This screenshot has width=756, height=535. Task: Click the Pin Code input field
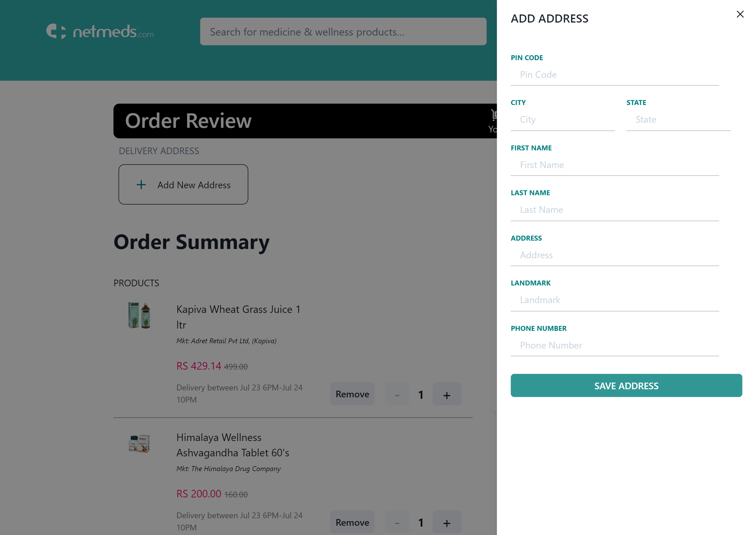614,75
